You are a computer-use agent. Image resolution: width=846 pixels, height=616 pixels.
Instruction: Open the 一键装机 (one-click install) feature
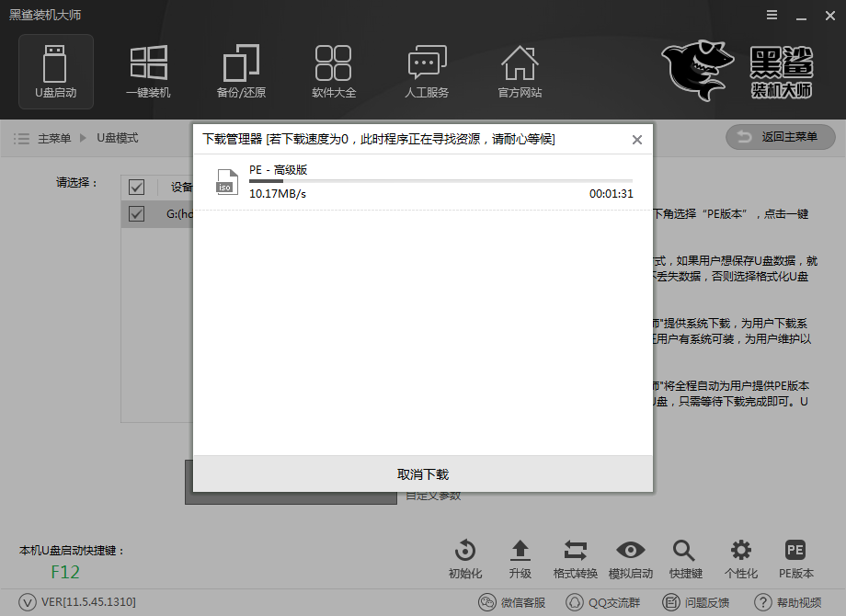coord(147,71)
